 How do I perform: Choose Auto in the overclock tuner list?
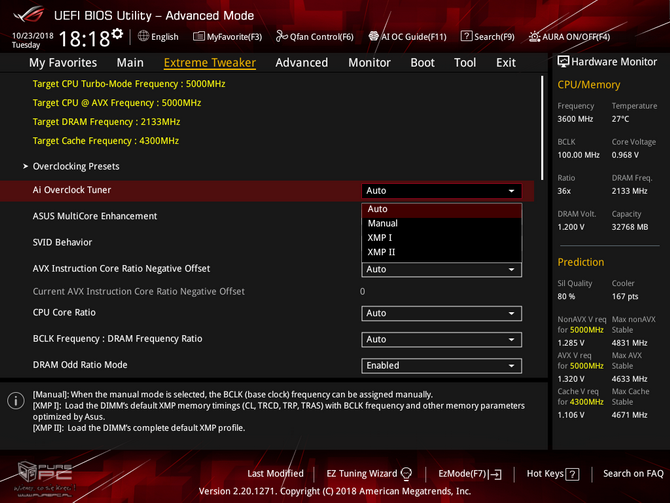click(x=441, y=209)
